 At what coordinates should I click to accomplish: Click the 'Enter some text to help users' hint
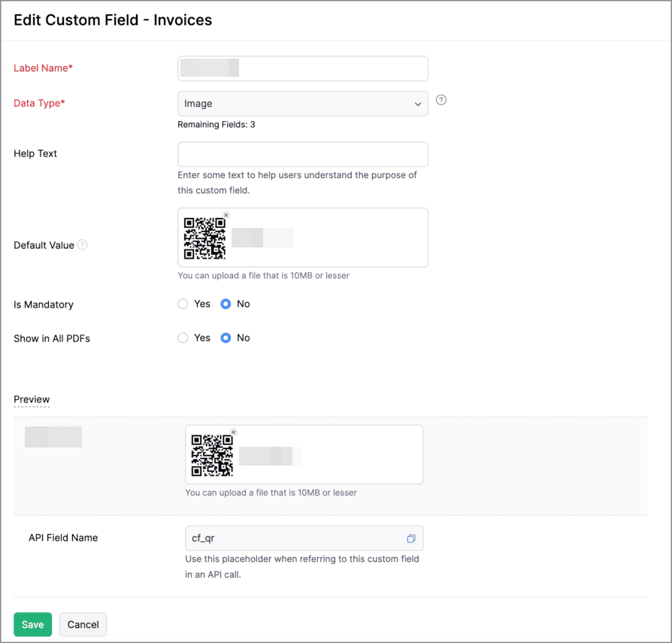[298, 183]
